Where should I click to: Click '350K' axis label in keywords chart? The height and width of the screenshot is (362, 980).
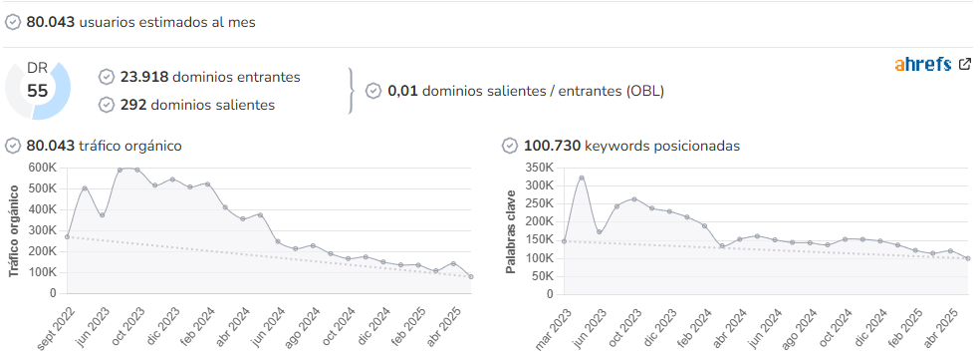tap(540, 168)
